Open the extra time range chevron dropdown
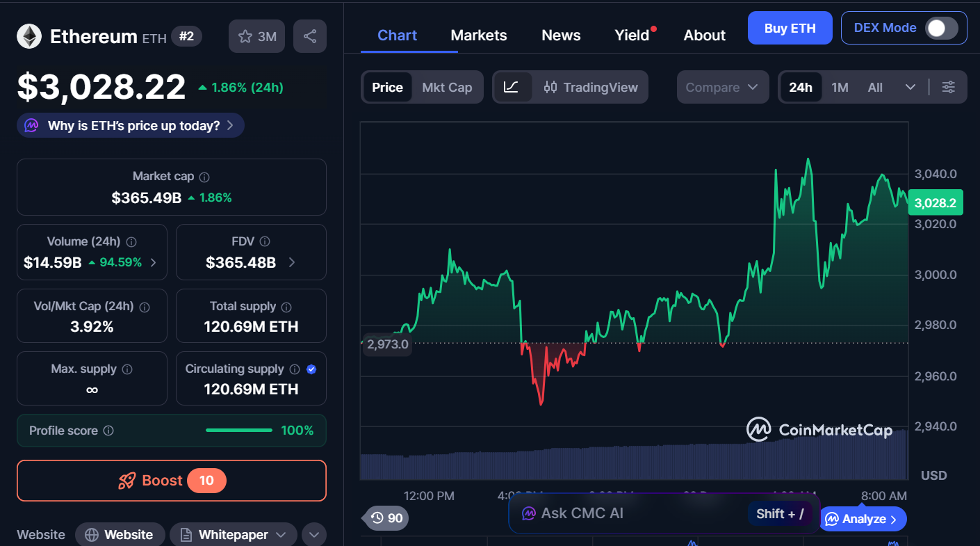Viewport: 980px width, 546px height. [910, 87]
